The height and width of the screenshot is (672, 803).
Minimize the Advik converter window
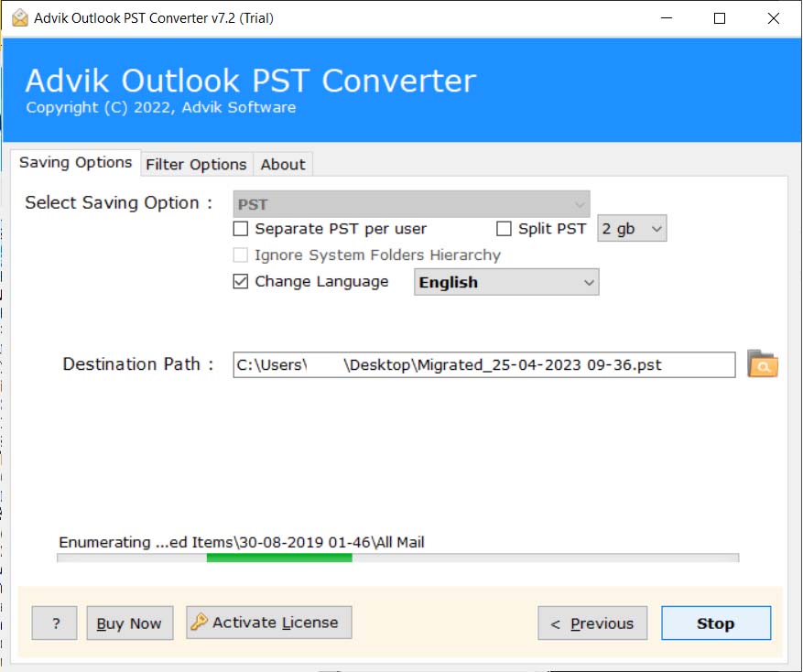(667, 18)
